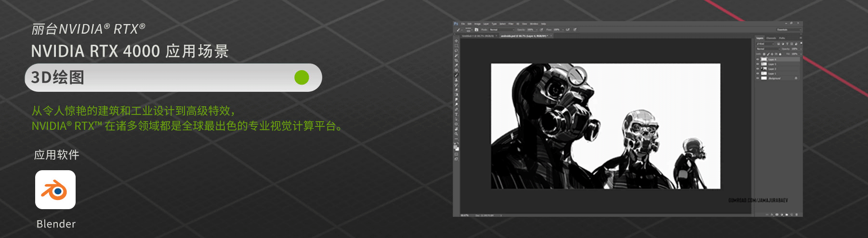Lock transparent pixels in Layers panel

764,54
